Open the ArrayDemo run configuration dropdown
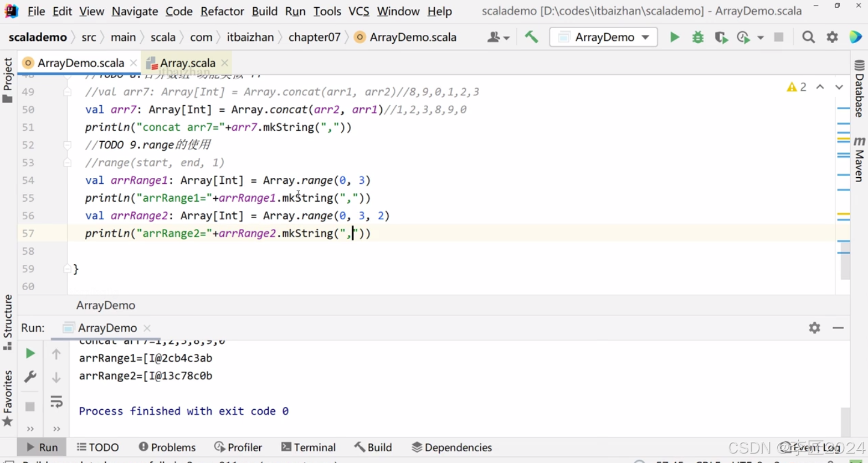868x463 pixels. pyautogui.click(x=603, y=37)
